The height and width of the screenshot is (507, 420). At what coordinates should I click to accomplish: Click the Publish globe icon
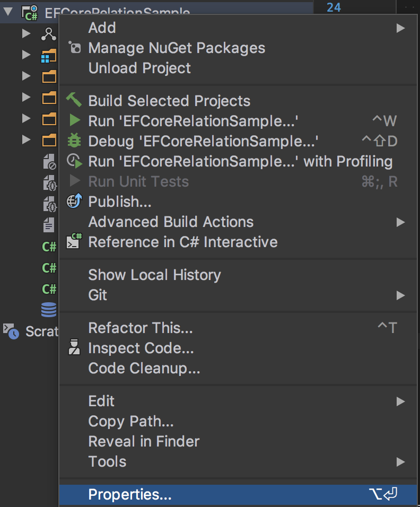pyautogui.click(x=74, y=201)
